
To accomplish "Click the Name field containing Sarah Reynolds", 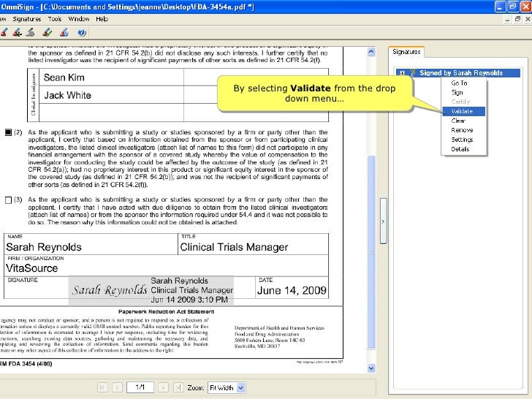I will [x=91, y=244].
